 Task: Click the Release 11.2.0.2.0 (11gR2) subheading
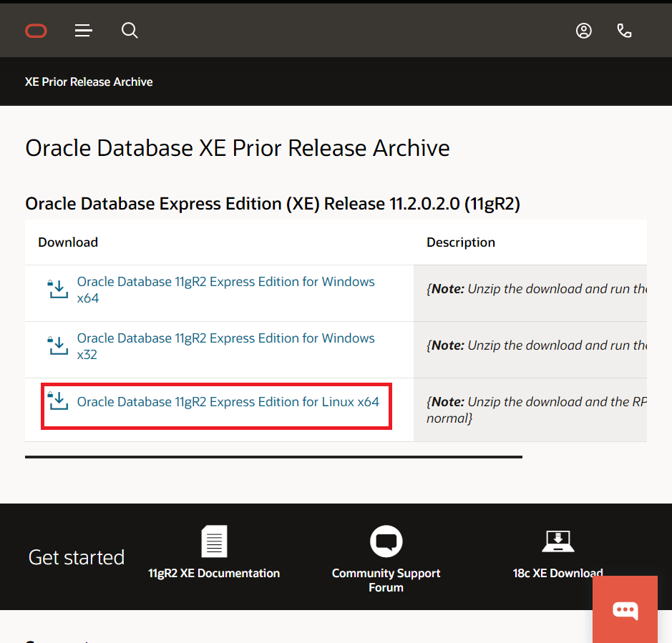tap(273, 203)
